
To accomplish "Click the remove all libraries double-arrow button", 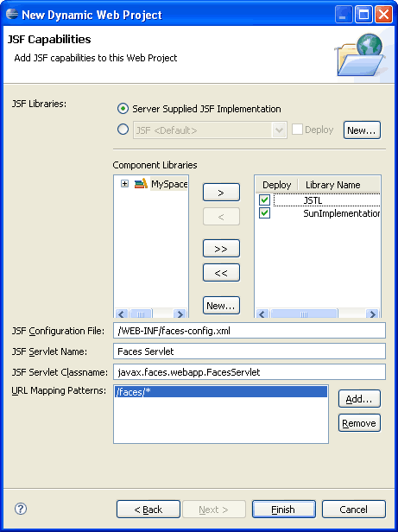I will click(221, 272).
